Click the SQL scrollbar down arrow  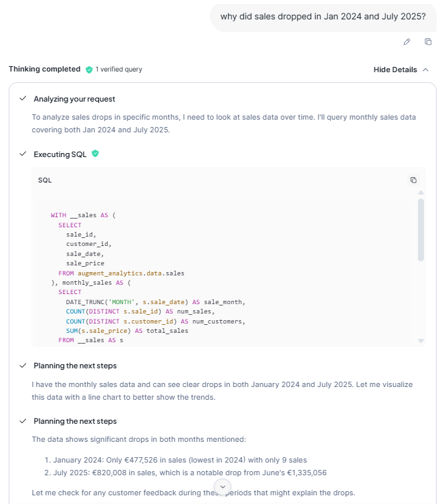pos(421,341)
